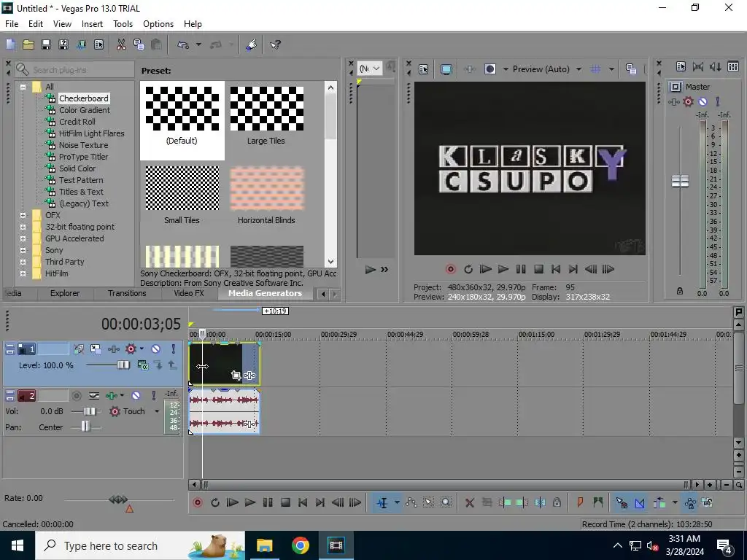Open Track FX on video track 1
This screenshot has height=560, width=747.
point(113,349)
